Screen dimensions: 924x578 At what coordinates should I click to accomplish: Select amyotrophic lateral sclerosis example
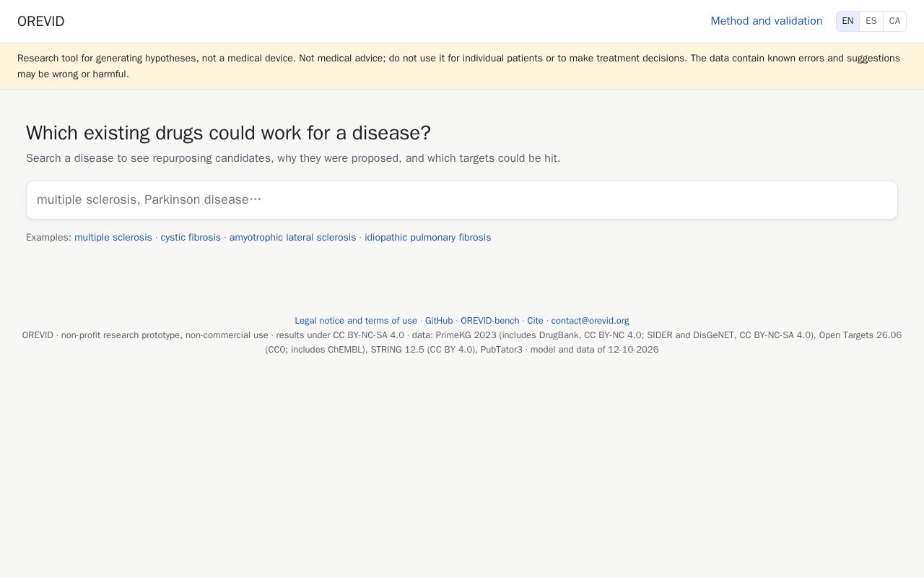click(292, 237)
